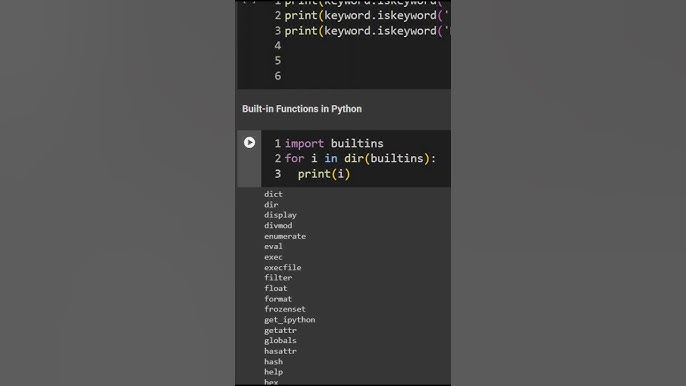Click second keyword.iskeyword print line

click(367, 16)
